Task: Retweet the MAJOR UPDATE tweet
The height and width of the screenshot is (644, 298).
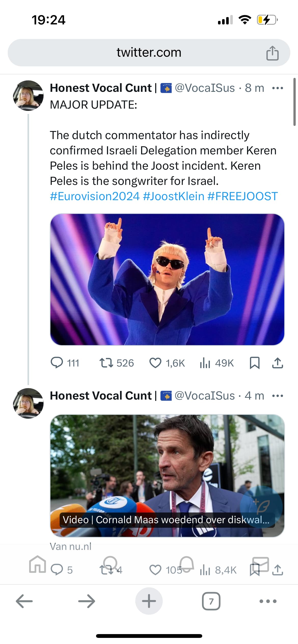Action: coord(106,363)
